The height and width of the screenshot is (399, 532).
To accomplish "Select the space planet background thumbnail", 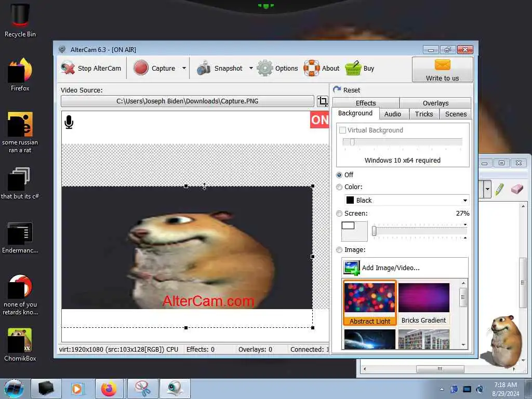I will [x=369, y=339].
